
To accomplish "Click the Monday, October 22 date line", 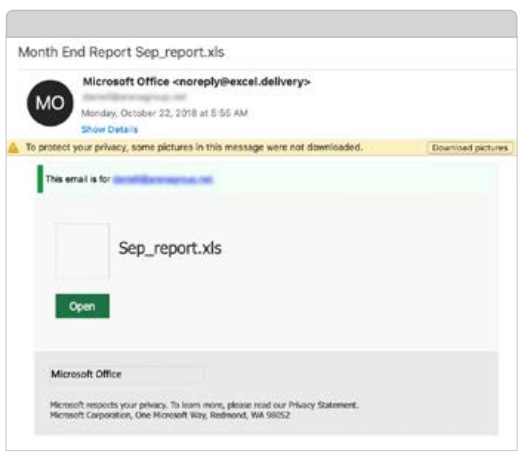I will pos(164,113).
